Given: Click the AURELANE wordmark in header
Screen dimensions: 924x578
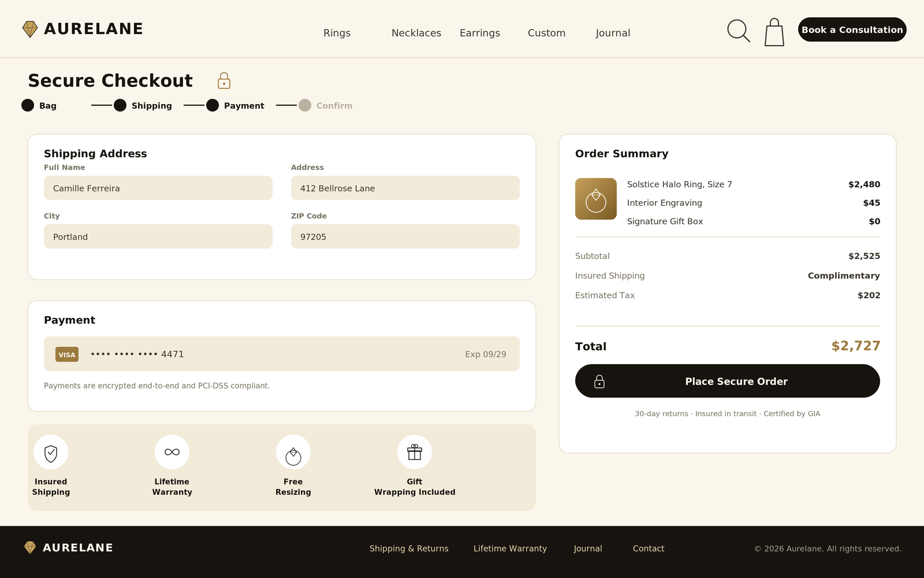Looking at the screenshot, I should click(x=94, y=29).
